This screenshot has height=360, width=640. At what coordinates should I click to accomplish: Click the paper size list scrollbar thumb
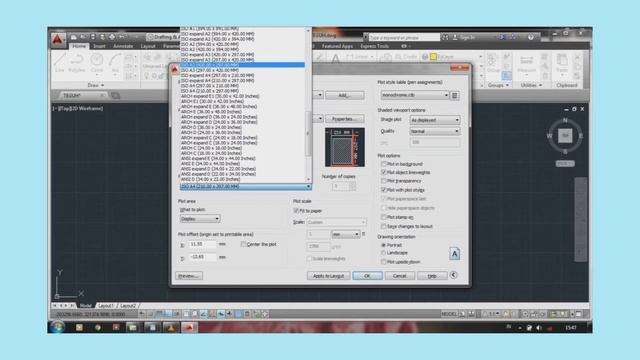pyautogui.click(x=308, y=133)
